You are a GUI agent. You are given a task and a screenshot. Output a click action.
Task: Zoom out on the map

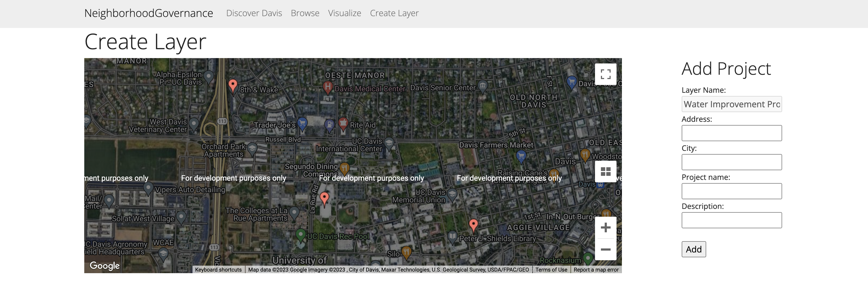605,249
